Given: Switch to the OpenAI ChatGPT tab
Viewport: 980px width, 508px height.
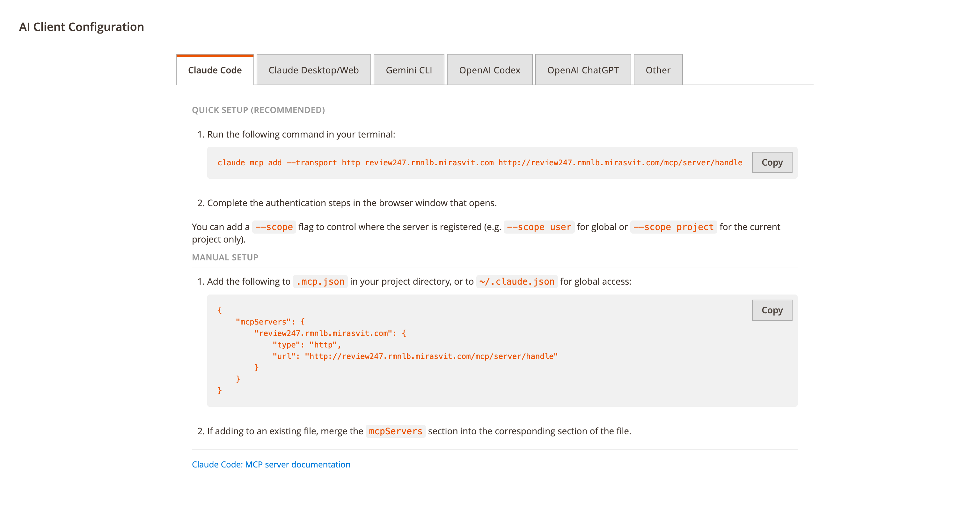Looking at the screenshot, I should [583, 70].
